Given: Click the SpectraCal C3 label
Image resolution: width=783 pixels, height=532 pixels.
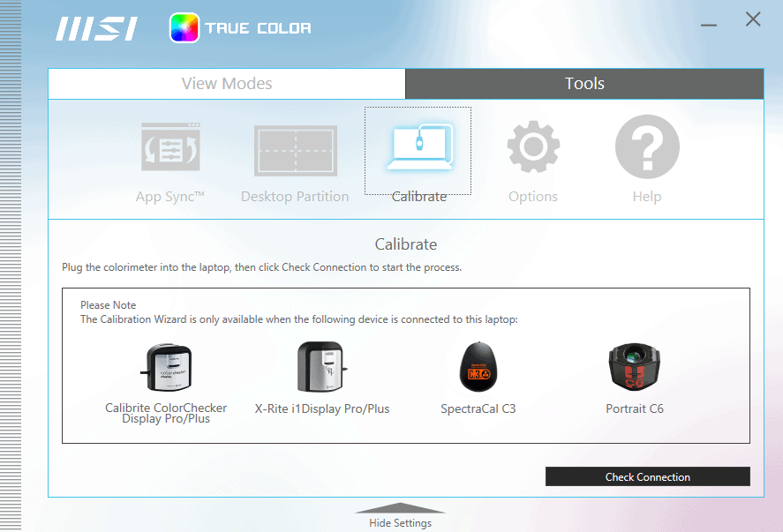Looking at the screenshot, I should coord(478,408).
